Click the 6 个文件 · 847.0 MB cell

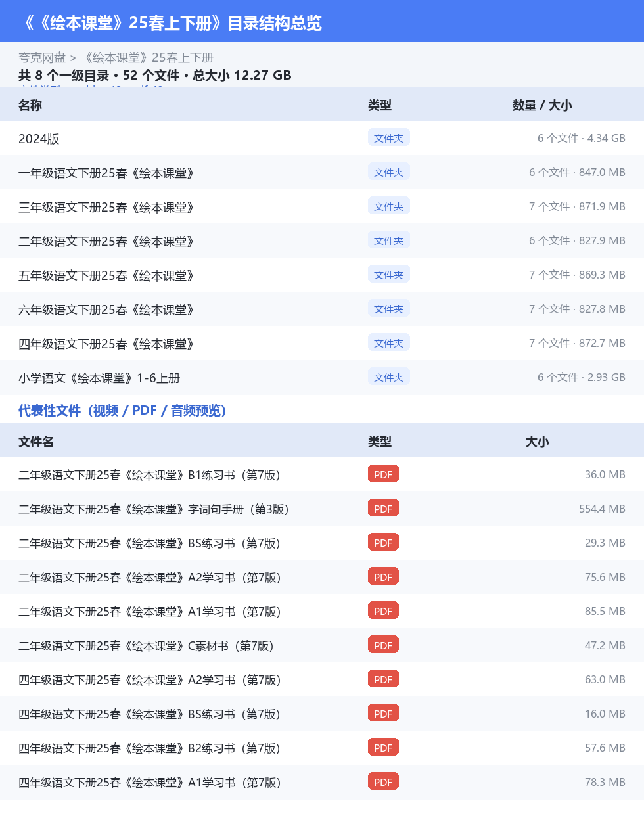tap(577, 172)
